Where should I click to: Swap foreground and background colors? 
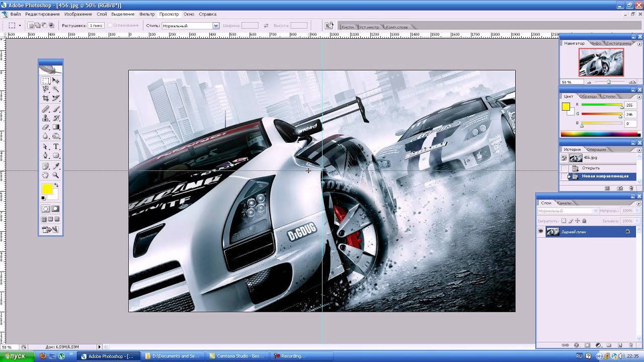coord(56,186)
